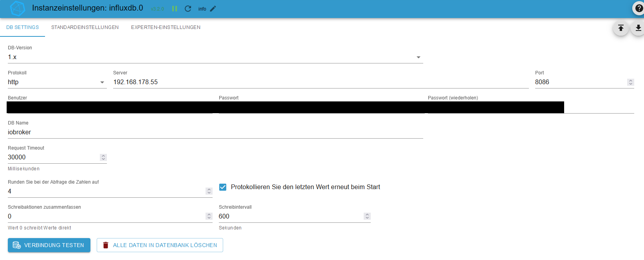644x260 pixels.
Task: Toggle 'Protokollieren Sie den letzten Wert' checkbox
Action: pos(223,187)
